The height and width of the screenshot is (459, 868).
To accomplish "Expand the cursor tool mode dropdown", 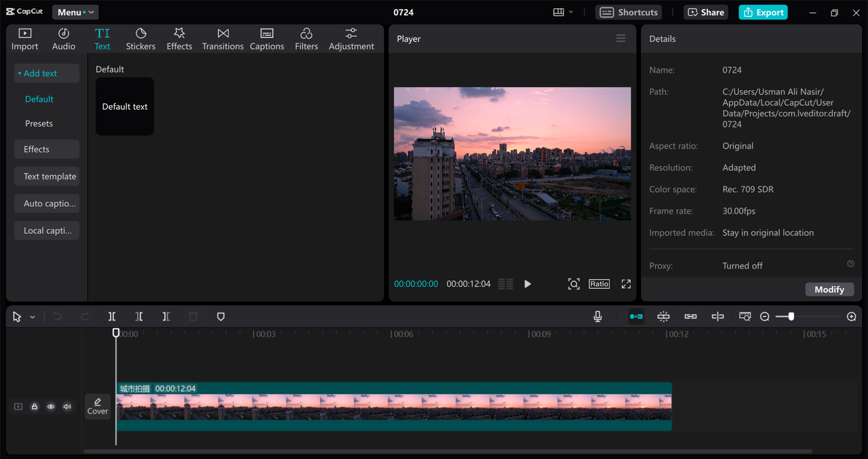I will pos(33,317).
